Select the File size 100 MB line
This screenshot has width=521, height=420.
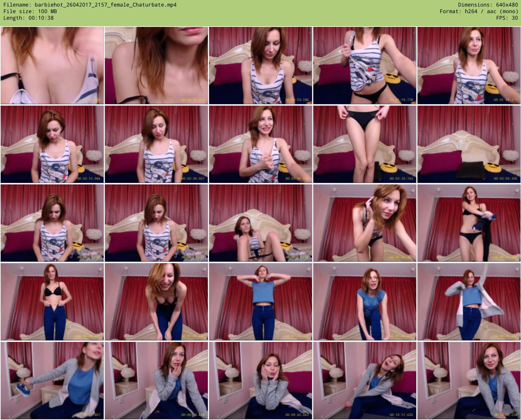(30, 11)
